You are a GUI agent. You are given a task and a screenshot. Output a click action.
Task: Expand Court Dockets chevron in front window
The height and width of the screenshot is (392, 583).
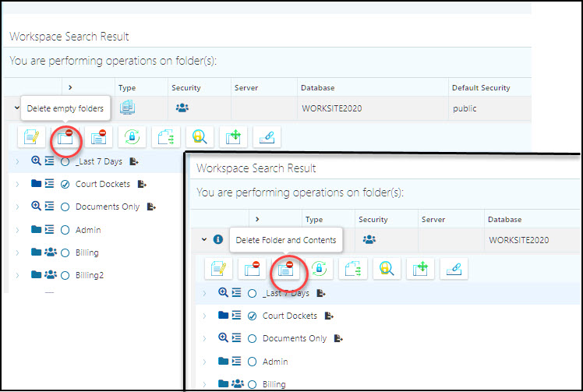[x=204, y=316]
